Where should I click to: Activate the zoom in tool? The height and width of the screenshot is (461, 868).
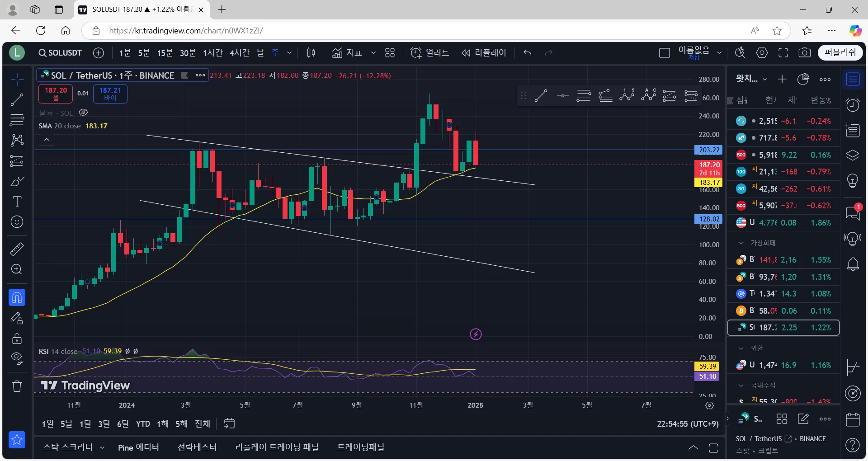pyautogui.click(x=17, y=269)
